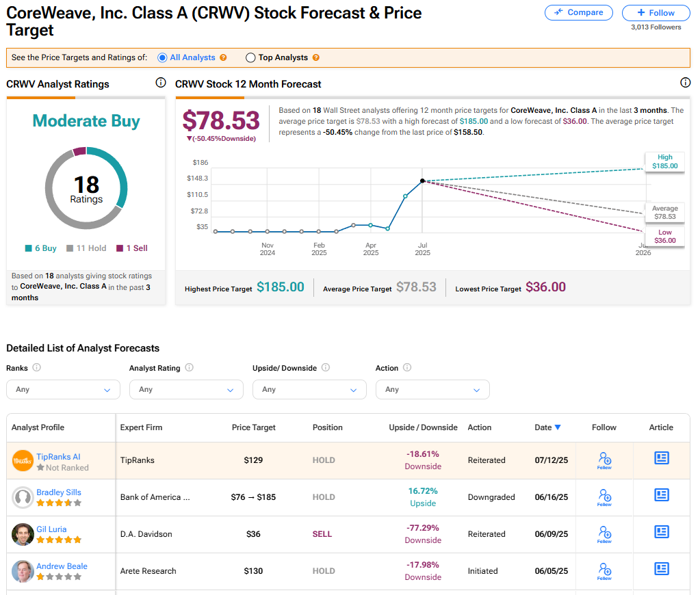Click the 18 Ratings donut chart
This screenshot has width=700, height=595.
coord(86,188)
